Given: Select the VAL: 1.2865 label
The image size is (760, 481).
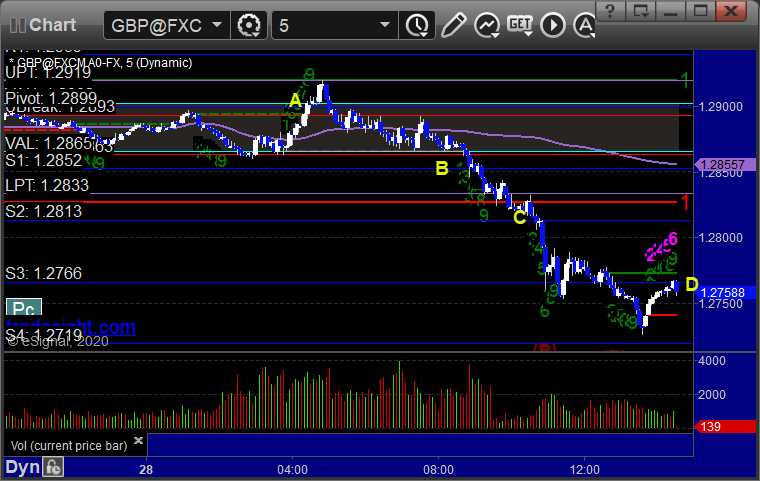Looking at the screenshot, I should 48,144.
